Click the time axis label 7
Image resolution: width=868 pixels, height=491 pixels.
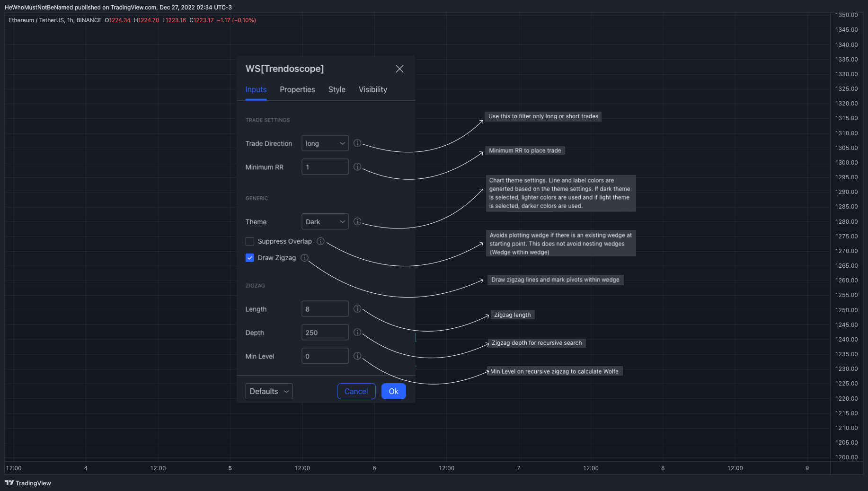(519, 468)
